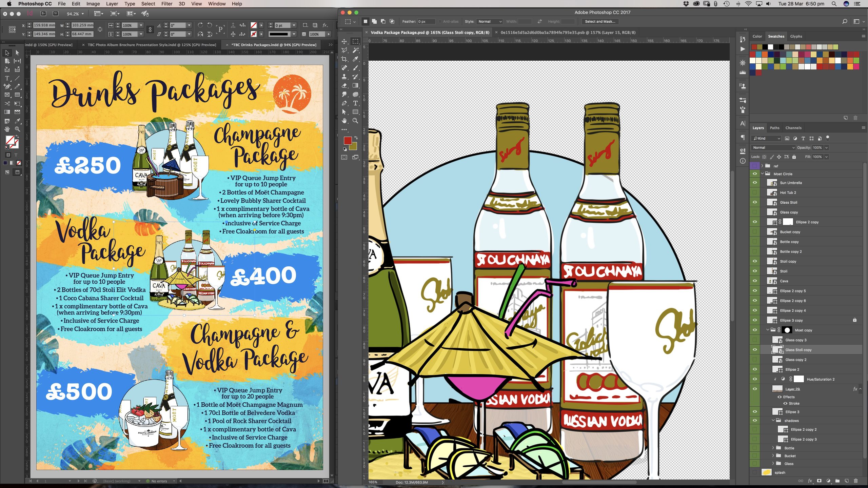Select the History Brush tool
The image size is (868, 488).
355,77
